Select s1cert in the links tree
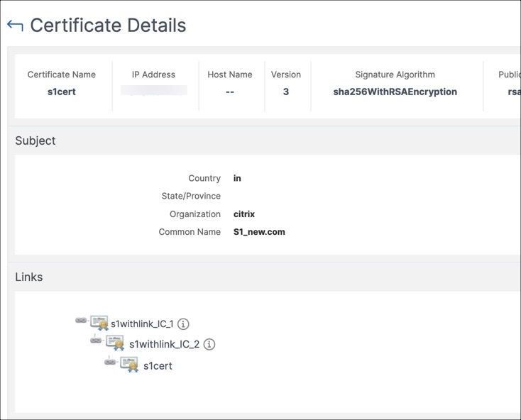 coord(158,366)
